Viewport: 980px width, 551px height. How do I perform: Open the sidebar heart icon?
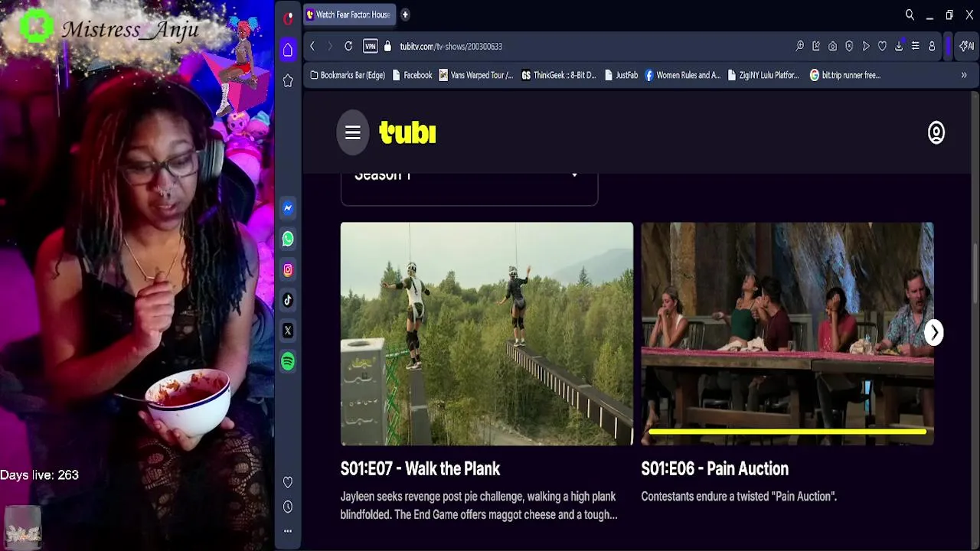coord(288,482)
